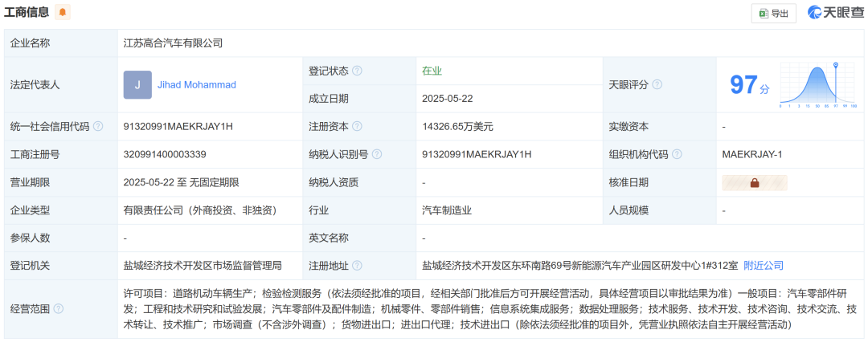Click the help icon next to 登记状态
This screenshot has width=868, height=342.
tap(357, 71)
